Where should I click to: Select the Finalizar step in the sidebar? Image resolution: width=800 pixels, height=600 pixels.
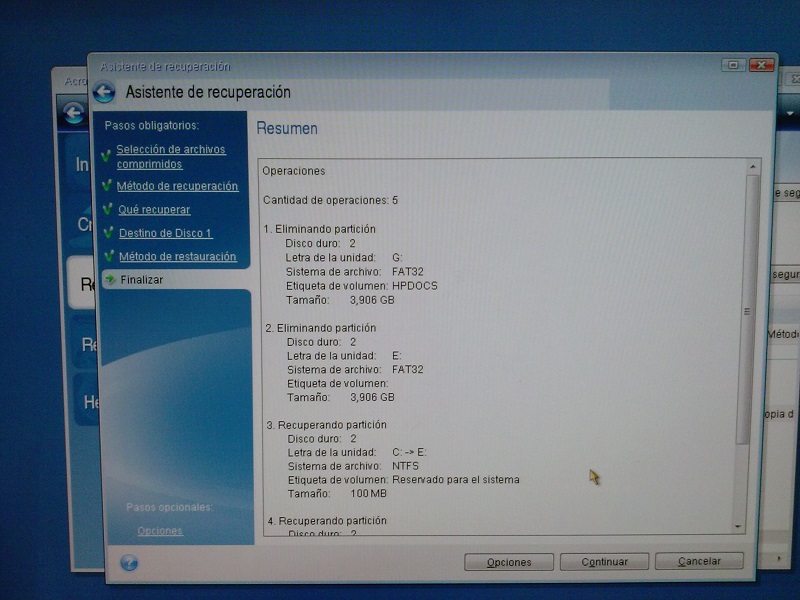click(141, 280)
